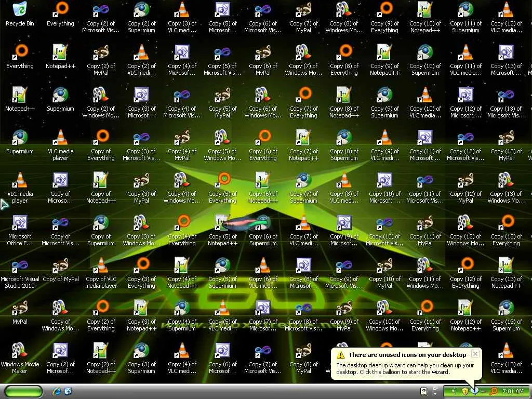This screenshot has height=399, width=532.
Task: Select Copy (12) of Notepad++ icon
Action: coord(466,315)
